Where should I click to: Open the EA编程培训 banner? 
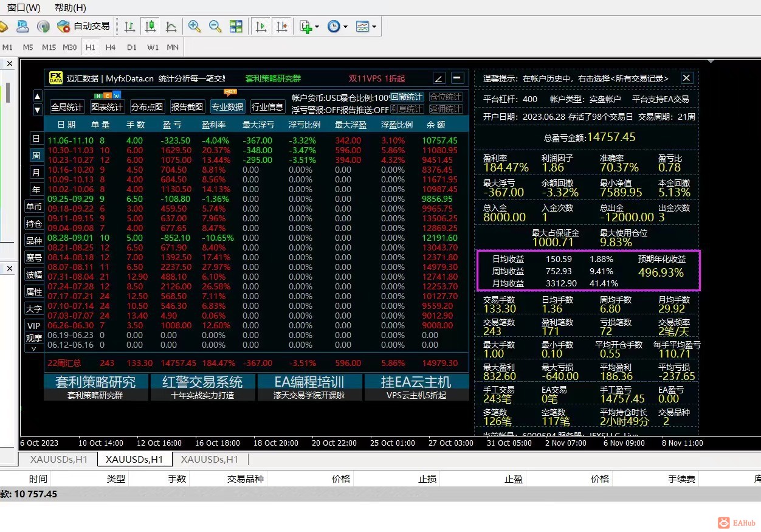[x=309, y=387]
